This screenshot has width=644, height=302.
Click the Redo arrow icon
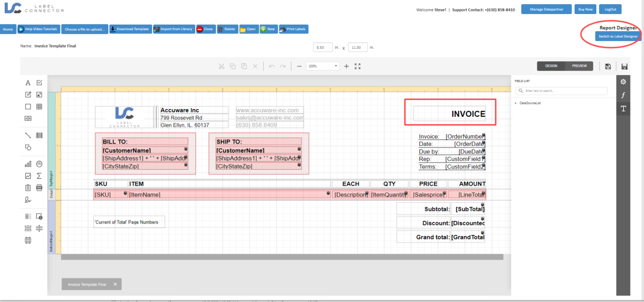283,66
